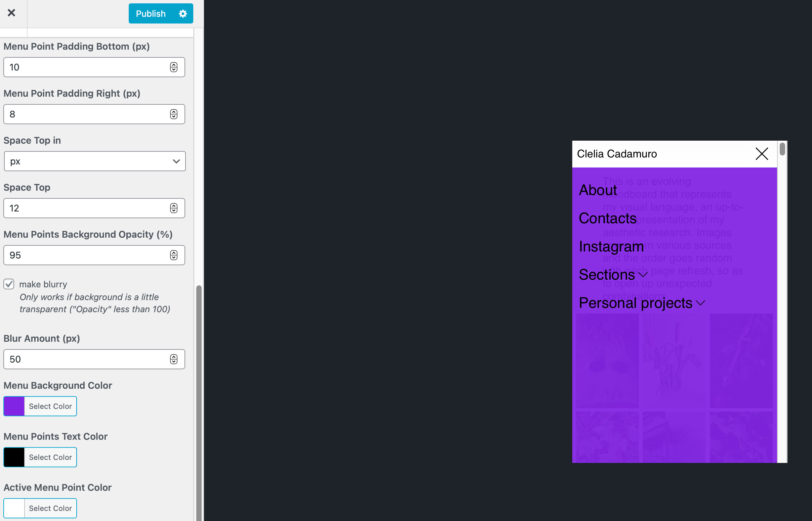The image size is (812, 521).
Task: Open the Contacts menu item in preview
Action: pyautogui.click(x=607, y=218)
